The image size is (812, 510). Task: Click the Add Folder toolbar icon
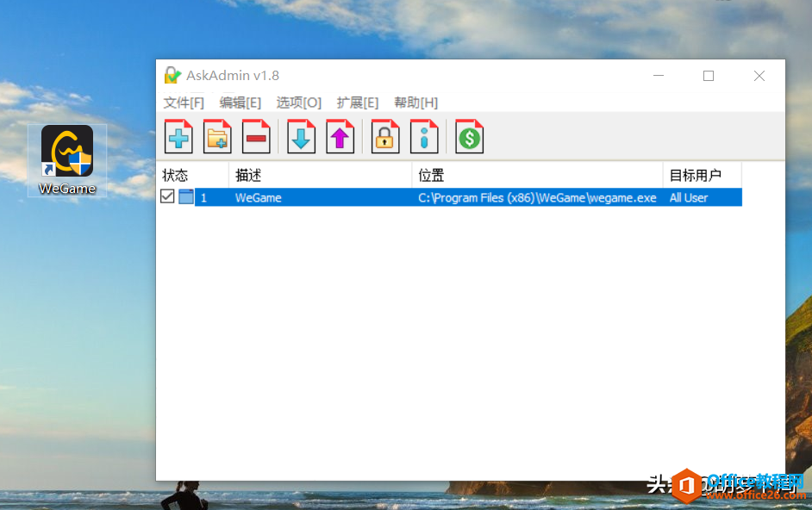pos(217,137)
